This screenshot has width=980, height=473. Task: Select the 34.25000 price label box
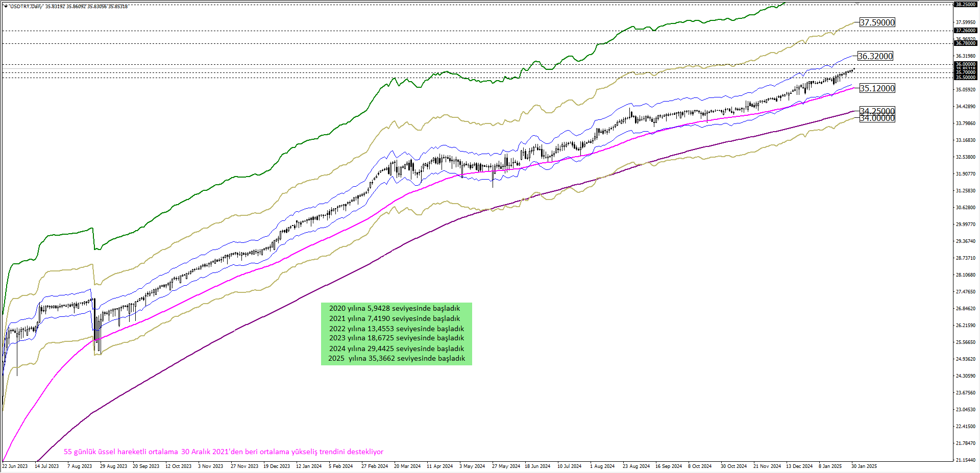coord(877,111)
